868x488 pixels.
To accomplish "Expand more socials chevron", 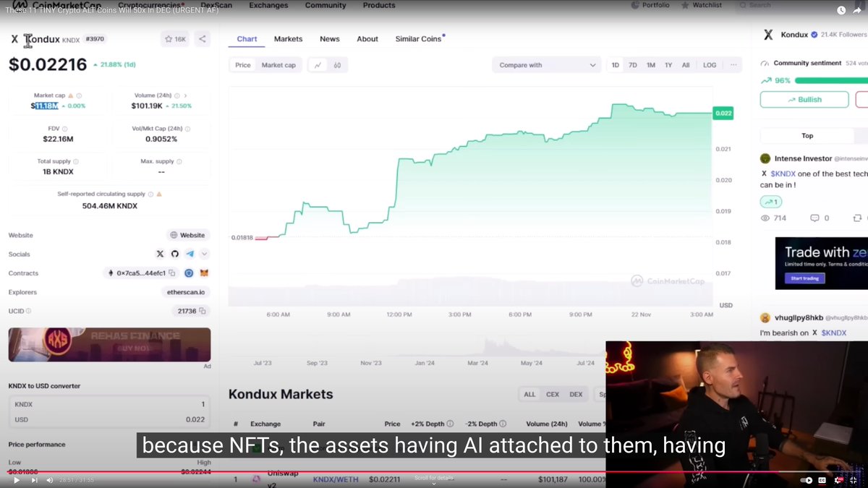I will (204, 254).
